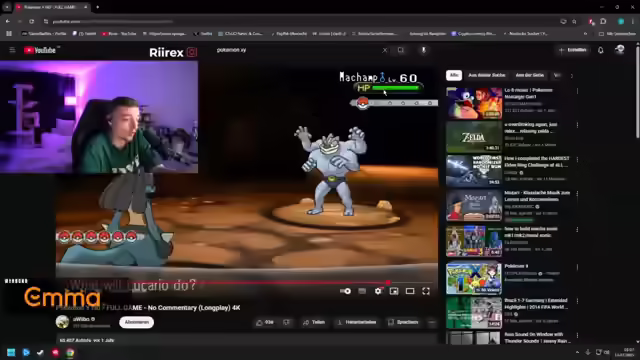Viewport: 640px width, 360px height.
Task: Select the Aus deiner Suche chip
Action: (x=487, y=75)
